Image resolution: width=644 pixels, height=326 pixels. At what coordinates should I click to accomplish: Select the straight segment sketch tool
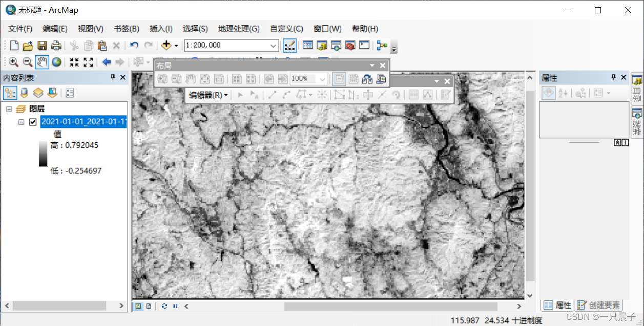coord(272,95)
